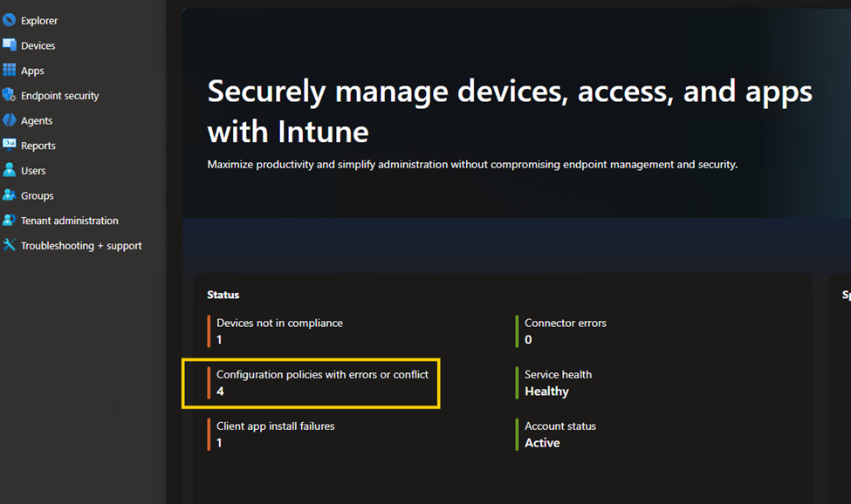Open Client app install failures

275,426
